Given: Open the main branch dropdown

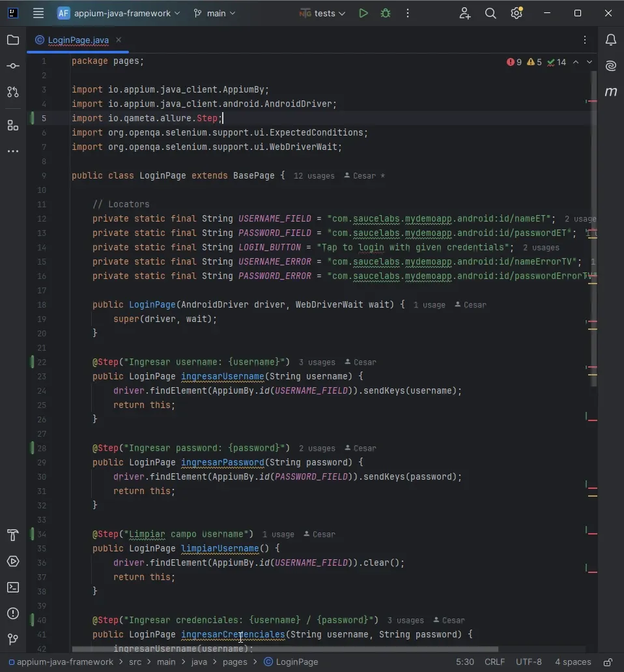Looking at the screenshot, I should (x=214, y=13).
